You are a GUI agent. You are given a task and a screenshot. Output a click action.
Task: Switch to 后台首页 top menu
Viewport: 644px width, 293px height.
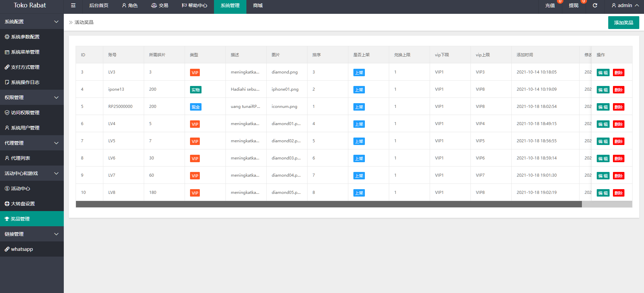tap(99, 5)
